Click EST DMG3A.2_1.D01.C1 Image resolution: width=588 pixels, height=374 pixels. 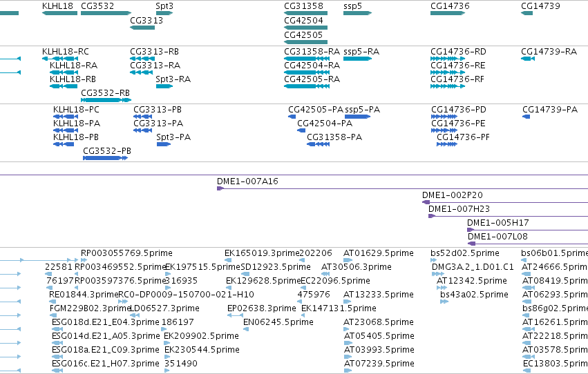coord(438,274)
